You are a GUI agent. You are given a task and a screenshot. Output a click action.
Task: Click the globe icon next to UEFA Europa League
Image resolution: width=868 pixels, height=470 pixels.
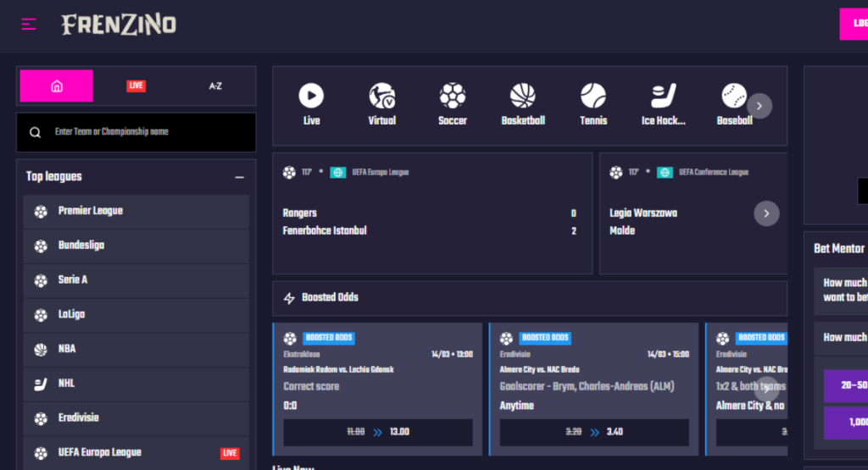click(337, 173)
